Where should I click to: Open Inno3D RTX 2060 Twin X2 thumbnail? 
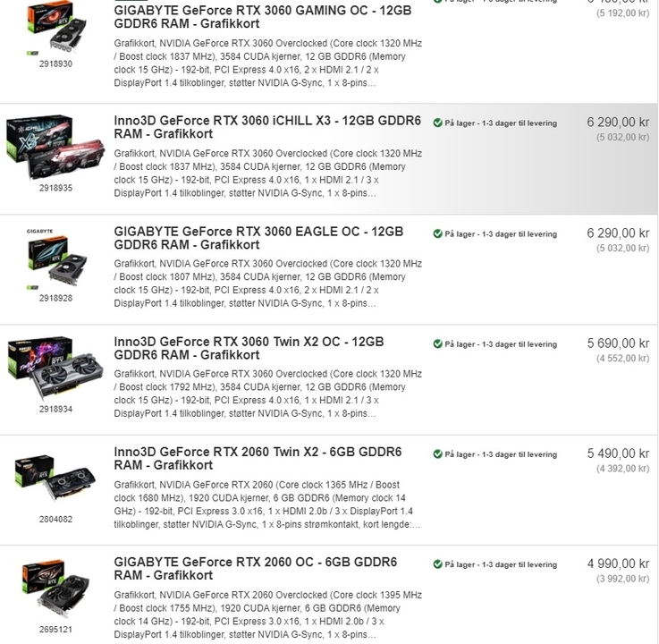(55, 478)
